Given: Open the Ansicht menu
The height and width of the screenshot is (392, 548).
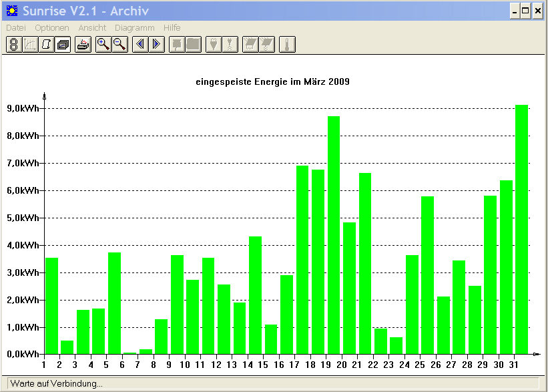Looking at the screenshot, I should 92,27.
